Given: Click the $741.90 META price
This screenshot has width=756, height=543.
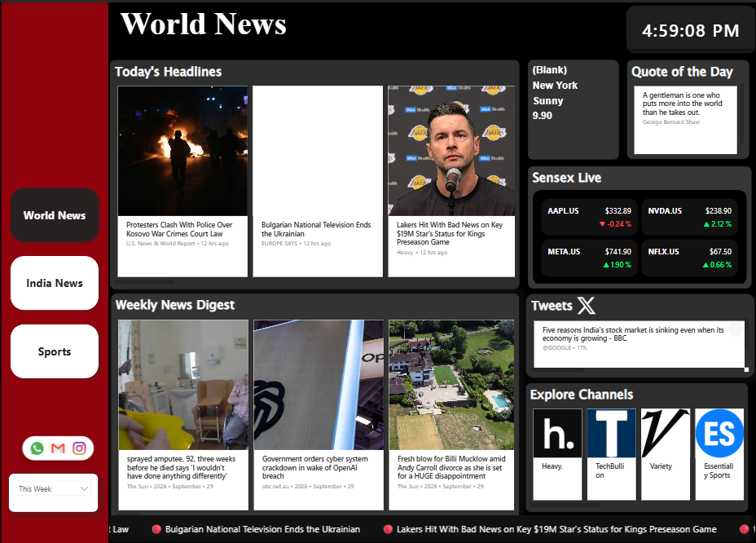Looking at the screenshot, I should tap(618, 251).
